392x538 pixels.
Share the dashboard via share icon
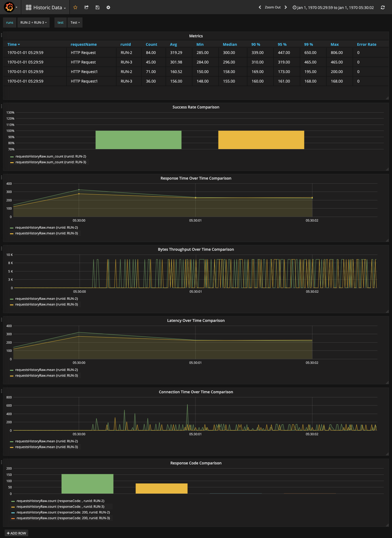(87, 7)
